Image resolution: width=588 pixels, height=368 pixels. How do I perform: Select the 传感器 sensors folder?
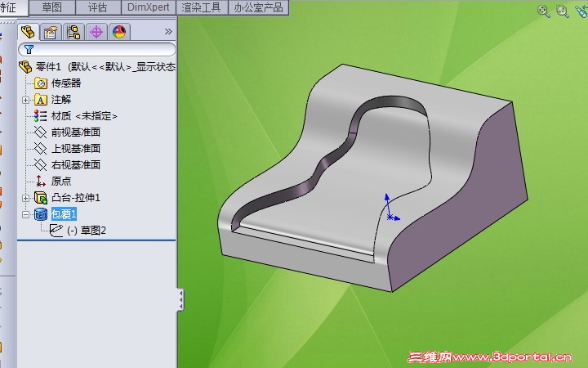point(66,83)
